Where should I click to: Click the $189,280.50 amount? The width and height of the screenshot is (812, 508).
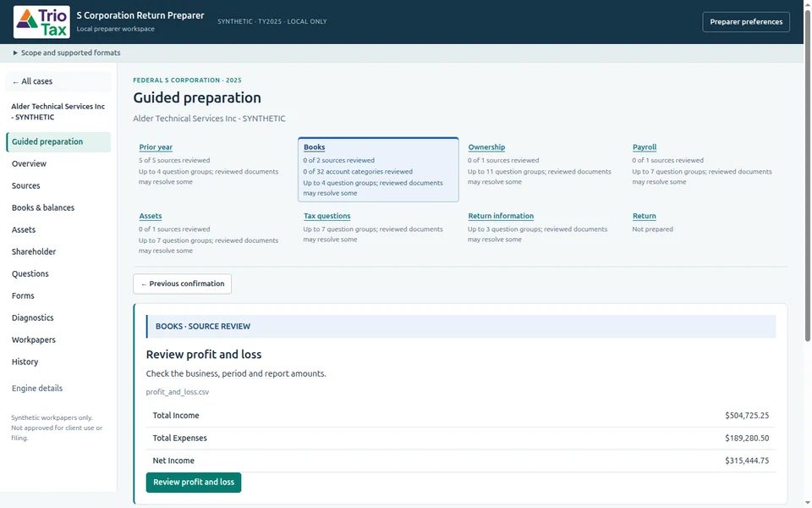point(747,439)
